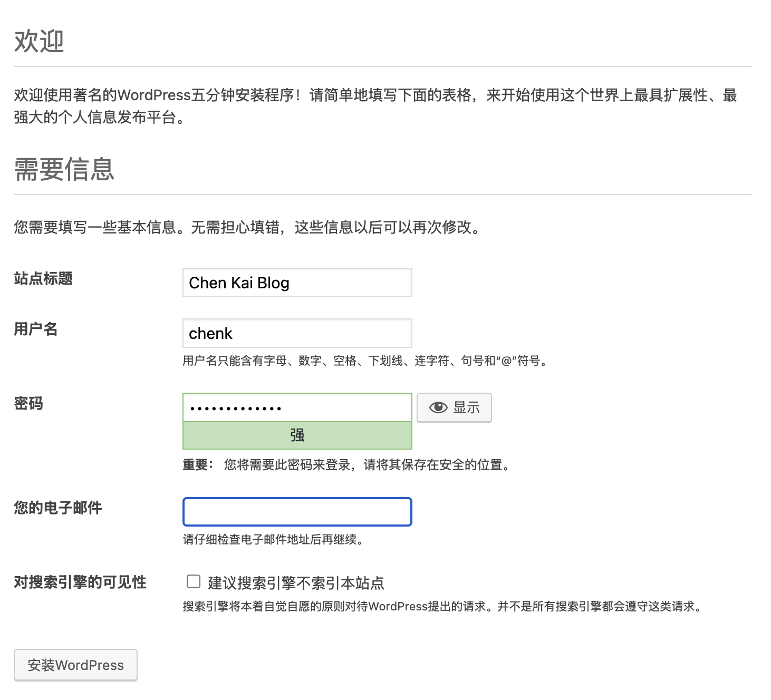Click the 对搜索引擎的可见性 label

[80, 582]
